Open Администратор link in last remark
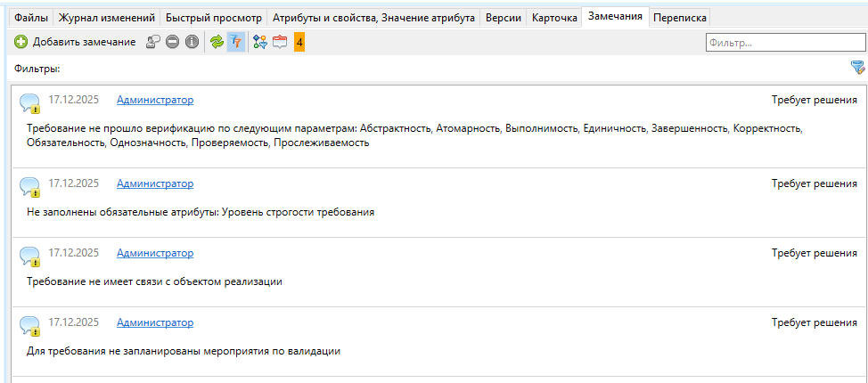Screen dimensions: 868x383 (154, 322)
